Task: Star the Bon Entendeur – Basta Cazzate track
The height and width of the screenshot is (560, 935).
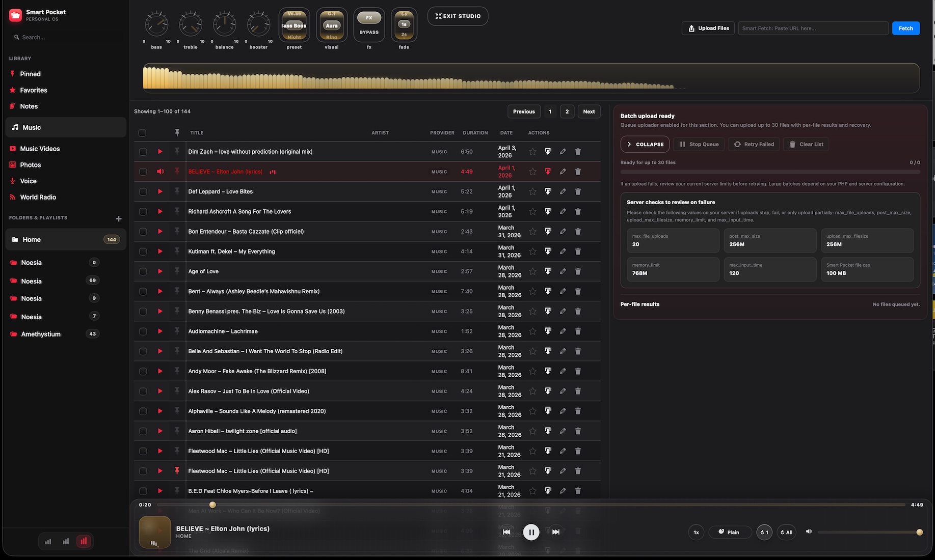Action: 532,232
